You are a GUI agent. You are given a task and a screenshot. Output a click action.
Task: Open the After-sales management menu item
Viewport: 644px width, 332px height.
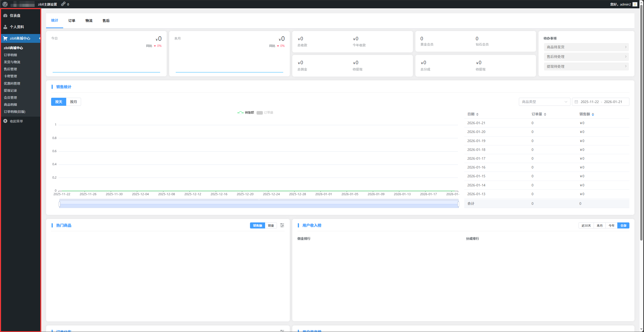[10, 69]
